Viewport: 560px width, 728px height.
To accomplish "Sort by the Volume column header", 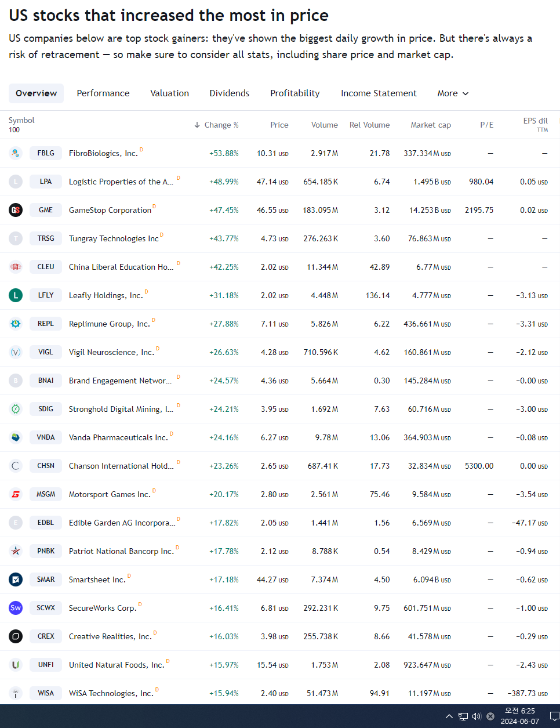I will coord(324,125).
